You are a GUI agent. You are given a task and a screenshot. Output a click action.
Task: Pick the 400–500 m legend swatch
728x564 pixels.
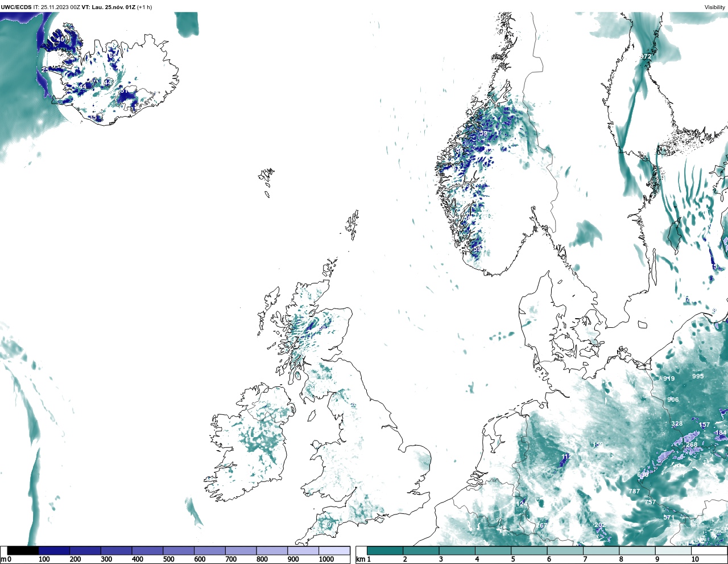pos(147,551)
